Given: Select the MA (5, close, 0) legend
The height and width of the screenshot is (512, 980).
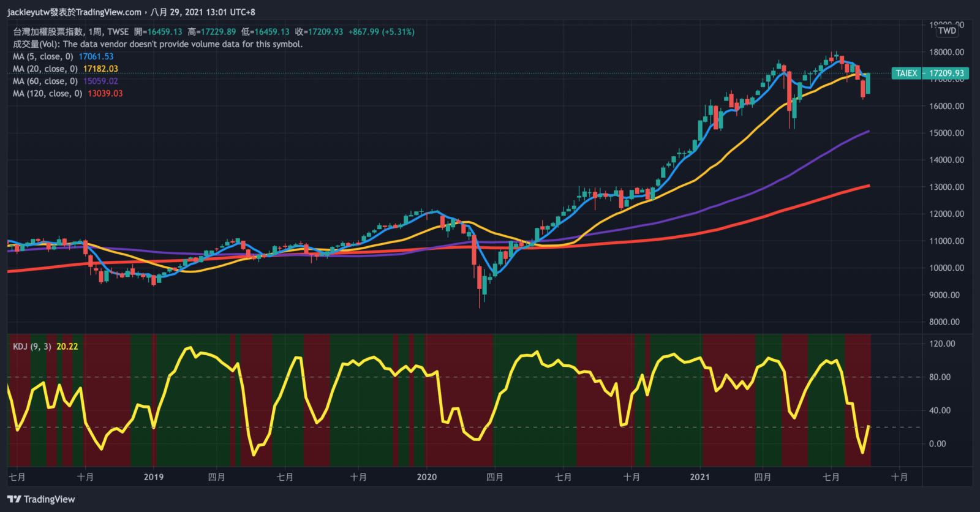Looking at the screenshot, I should click(43, 56).
